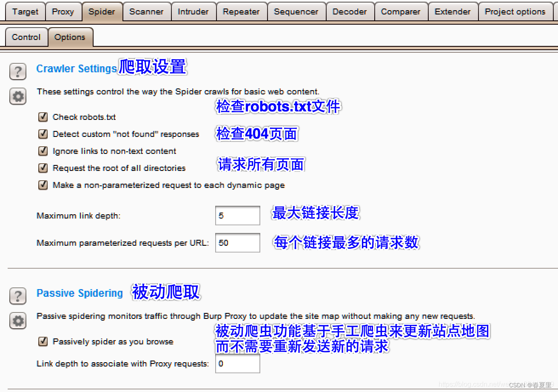Image resolution: width=558 pixels, height=392 pixels.
Task: Open gear options for Passive Spidering
Action: (17, 321)
